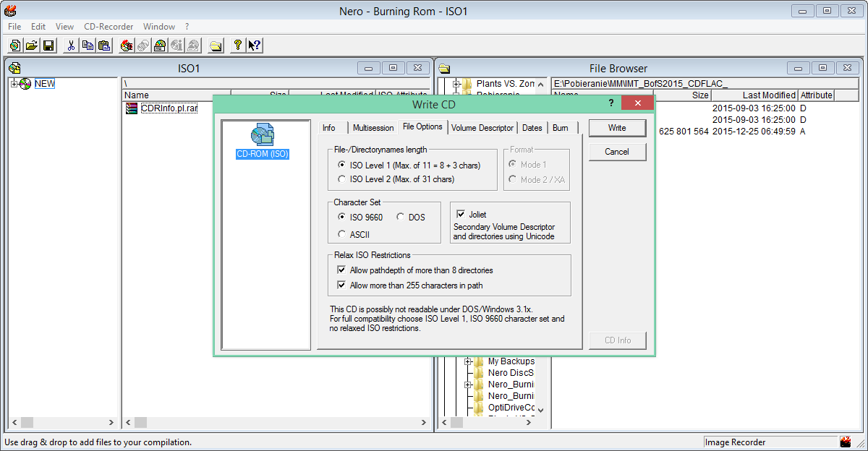Select ISO Level 2 (31 chars) option

342,179
